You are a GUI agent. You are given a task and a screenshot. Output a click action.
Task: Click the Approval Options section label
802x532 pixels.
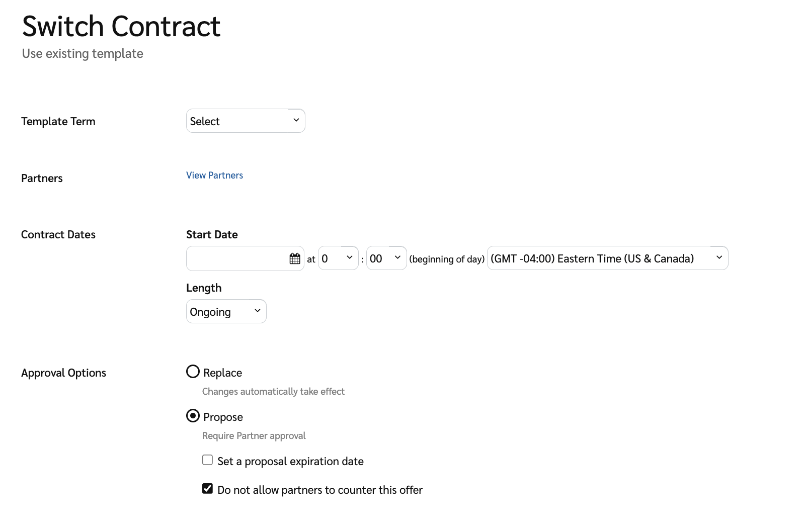[64, 373]
